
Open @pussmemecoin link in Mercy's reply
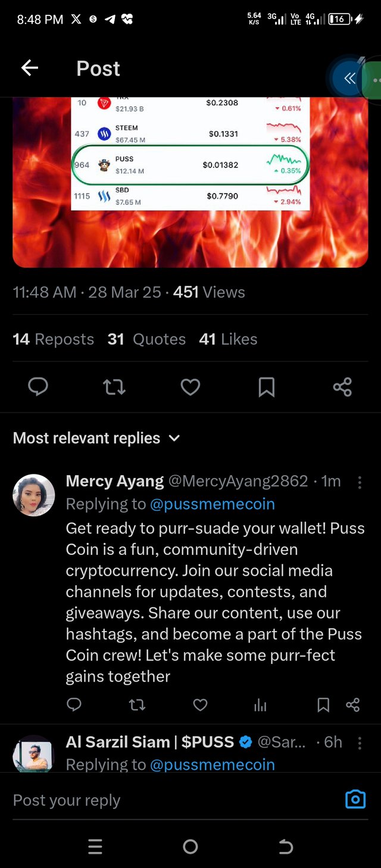coord(213,504)
